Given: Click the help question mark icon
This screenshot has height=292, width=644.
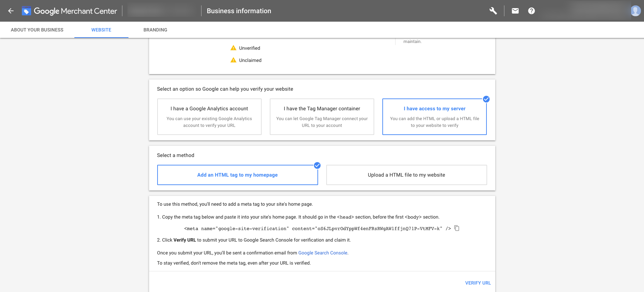Looking at the screenshot, I should 531,11.
